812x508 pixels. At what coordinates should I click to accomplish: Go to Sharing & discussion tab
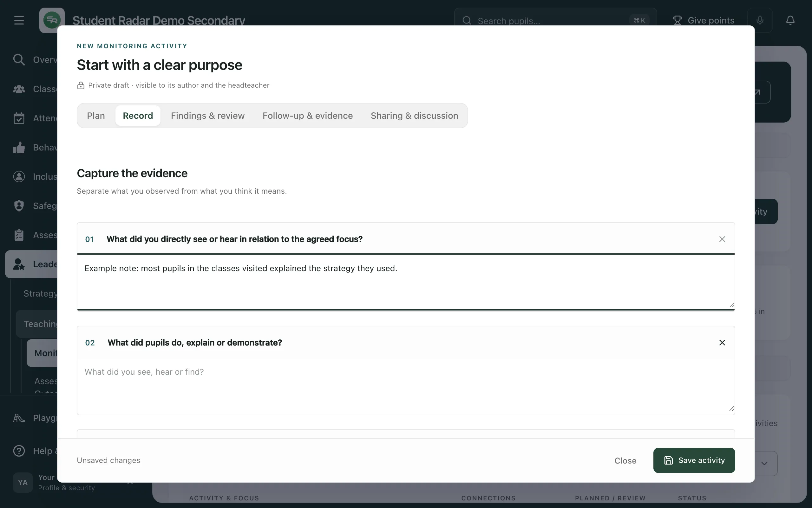click(414, 116)
